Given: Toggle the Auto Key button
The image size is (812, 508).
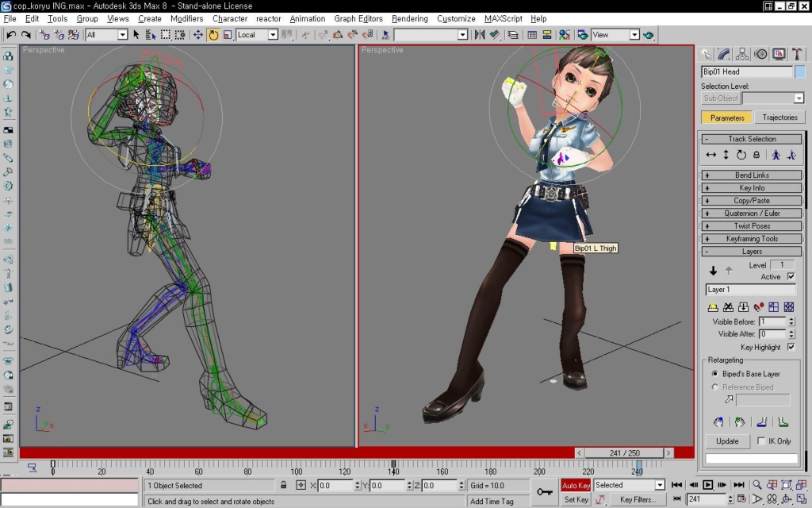Looking at the screenshot, I should [576, 485].
